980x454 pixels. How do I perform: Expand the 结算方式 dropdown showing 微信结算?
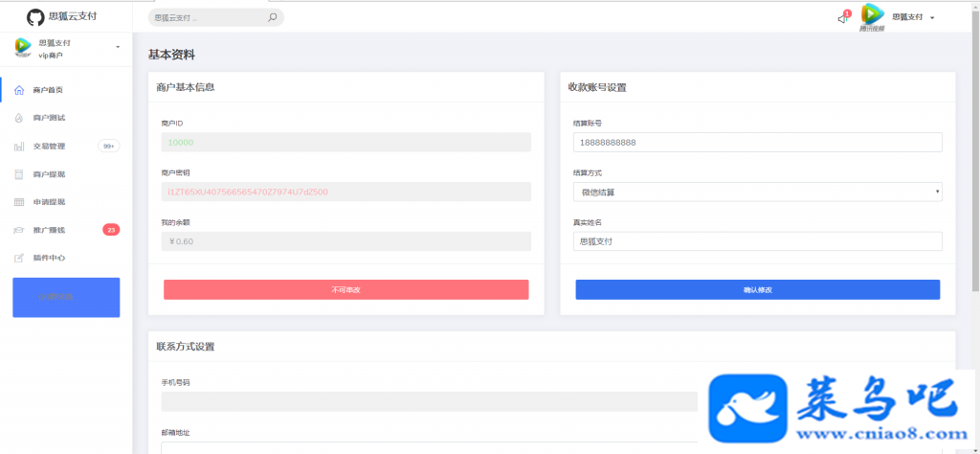(x=758, y=192)
